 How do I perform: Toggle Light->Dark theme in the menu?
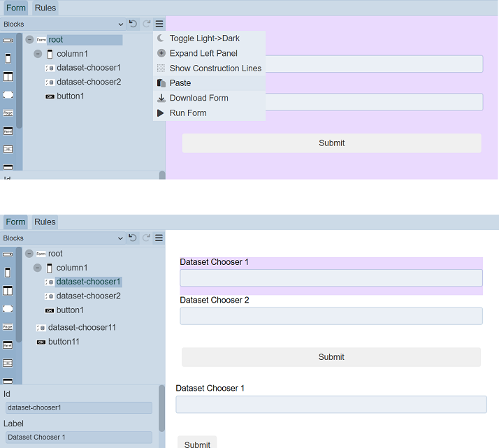204,38
